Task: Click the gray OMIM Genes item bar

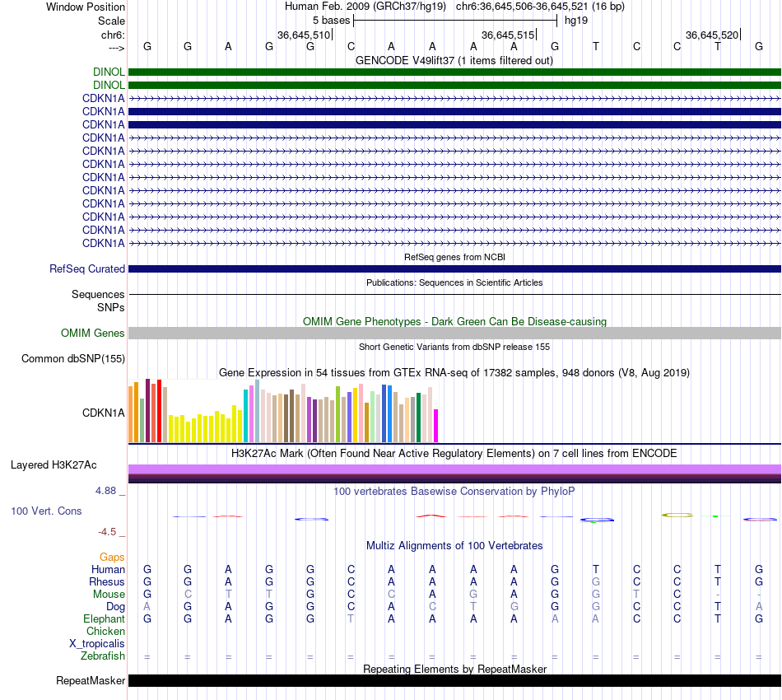Action: tap(454, 334)
